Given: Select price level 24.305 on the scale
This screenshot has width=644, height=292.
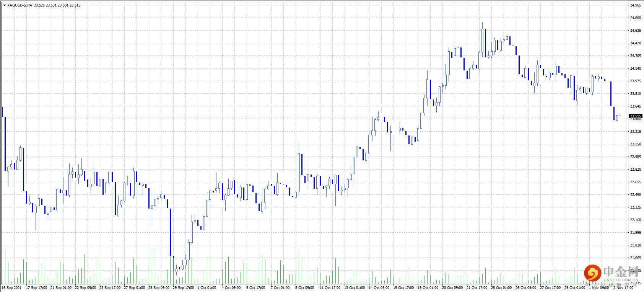Looking at the screenshot, I should [x=635, y=56].
